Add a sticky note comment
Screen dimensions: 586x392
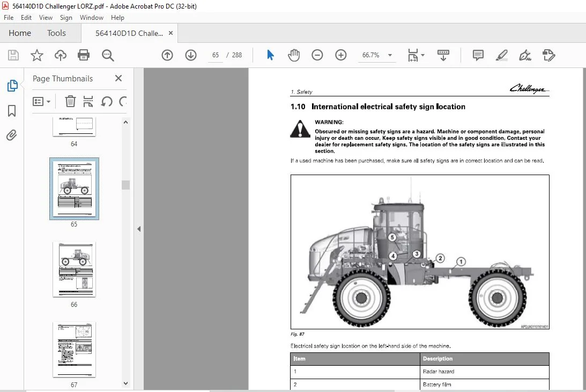point(478,55)
